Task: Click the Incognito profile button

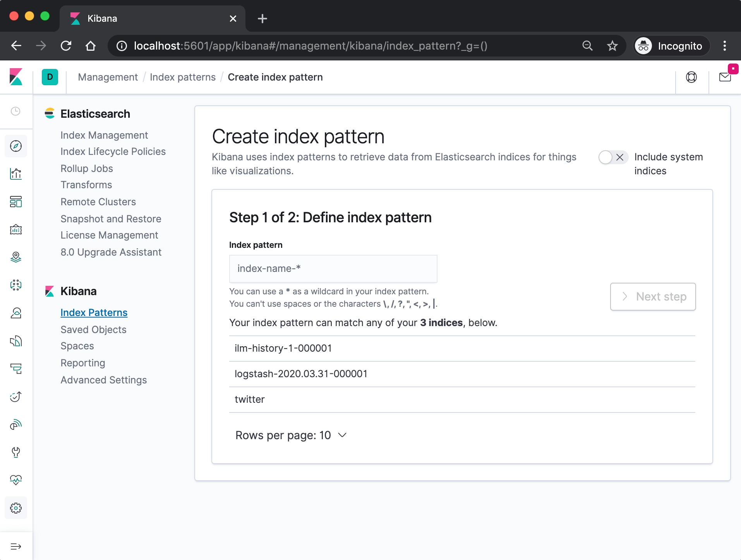Action: [x=671, y=46]
